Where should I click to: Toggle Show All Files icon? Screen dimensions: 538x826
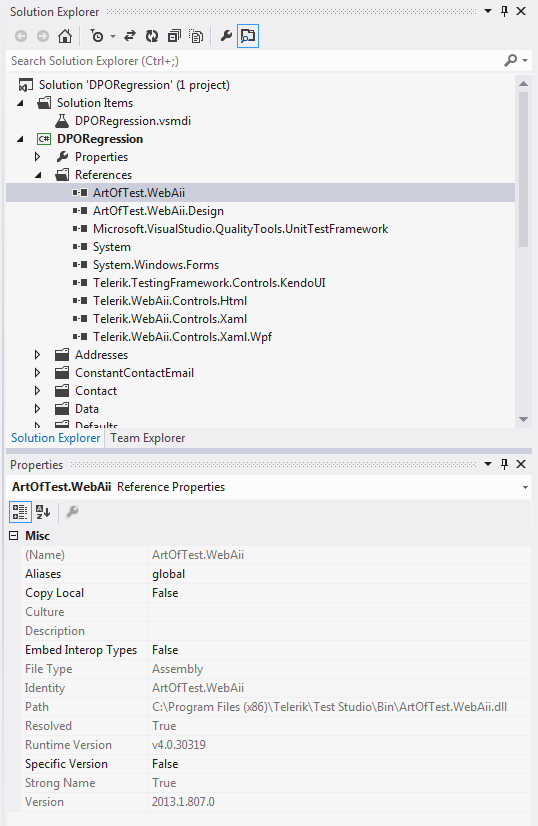coord(196,36)
